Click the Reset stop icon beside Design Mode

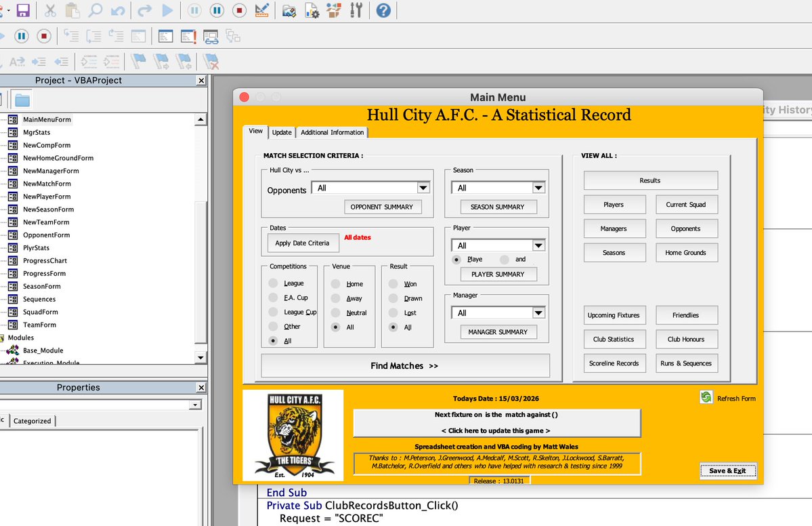[239, 10]
